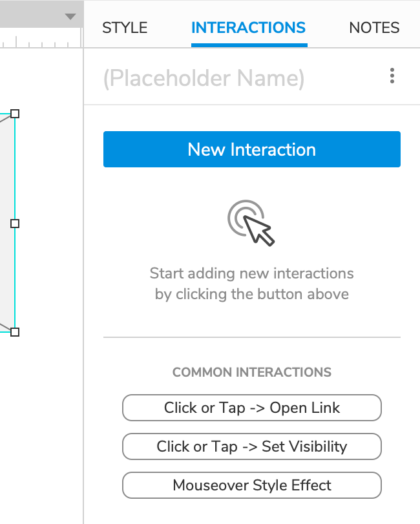420x524 pixels.
Task: Choose Click or Tap -> Set Visibility
Action: pyautogui.click(x=252, y=446)
